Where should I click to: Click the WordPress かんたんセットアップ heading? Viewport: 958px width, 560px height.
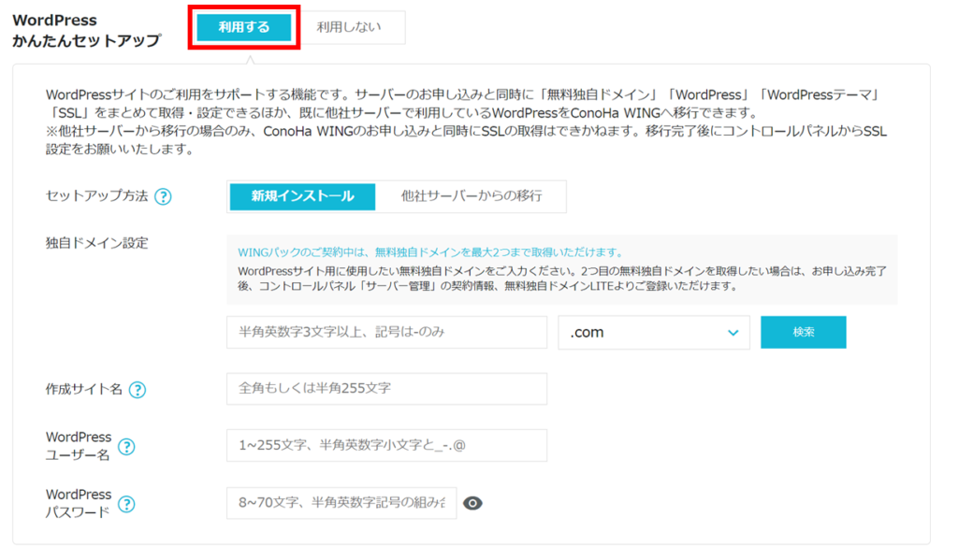coord(87,31)
